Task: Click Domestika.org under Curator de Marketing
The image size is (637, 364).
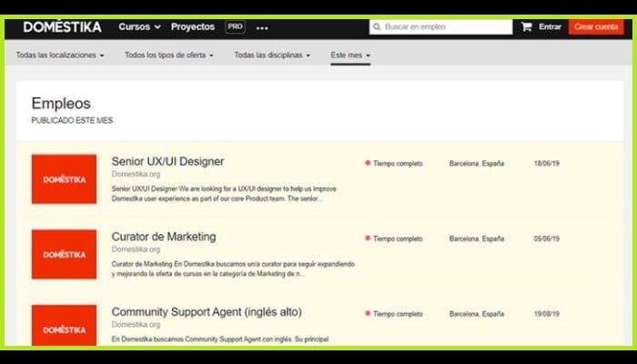Action: click(136, 249)
